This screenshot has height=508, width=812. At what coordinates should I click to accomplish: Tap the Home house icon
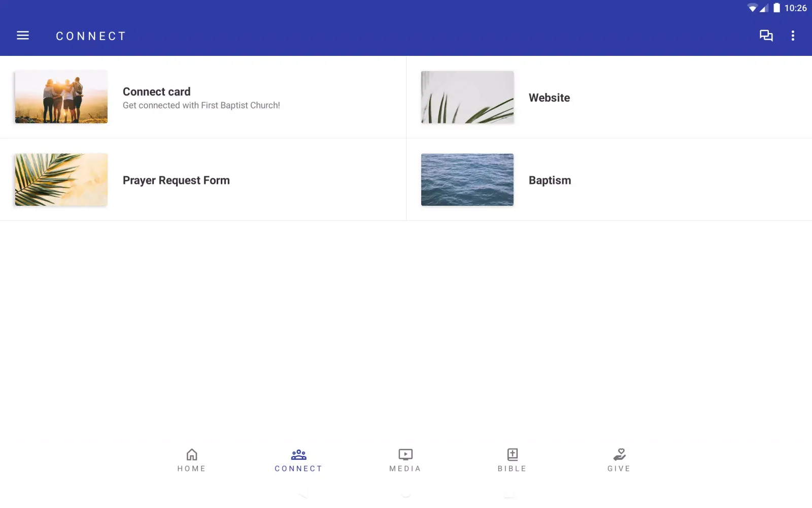tap(192, 454)
